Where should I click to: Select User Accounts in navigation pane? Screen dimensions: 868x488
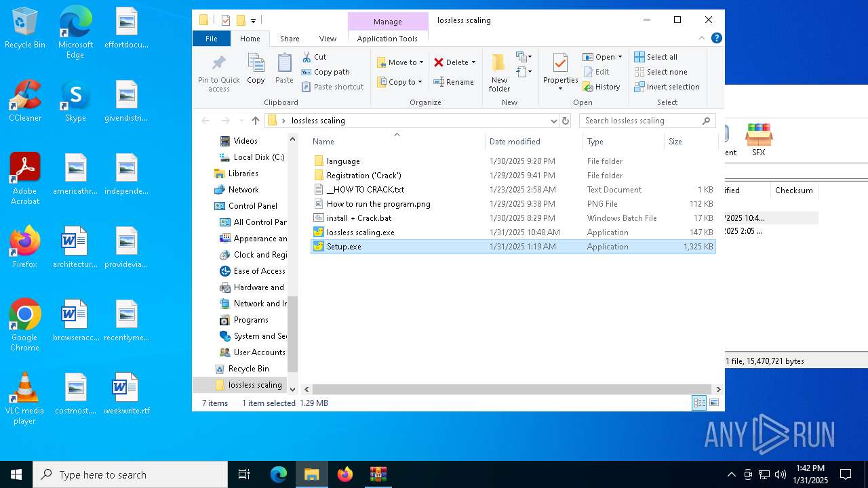tap(252, 352)
